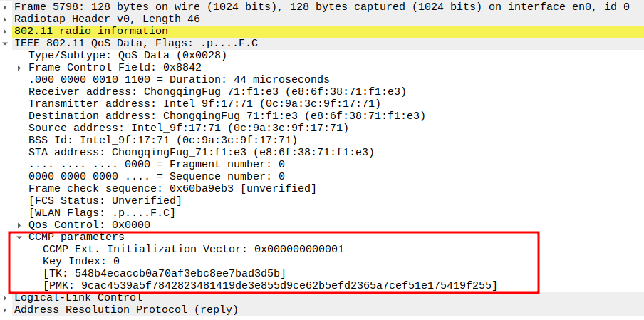Select the Type/Subtype QoS Data row

[x=128, y=56]
